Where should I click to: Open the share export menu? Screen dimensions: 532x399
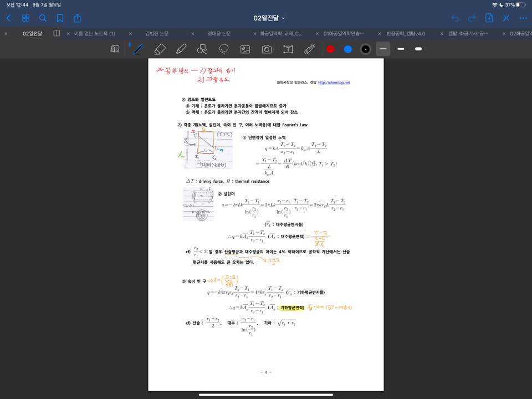78,18
